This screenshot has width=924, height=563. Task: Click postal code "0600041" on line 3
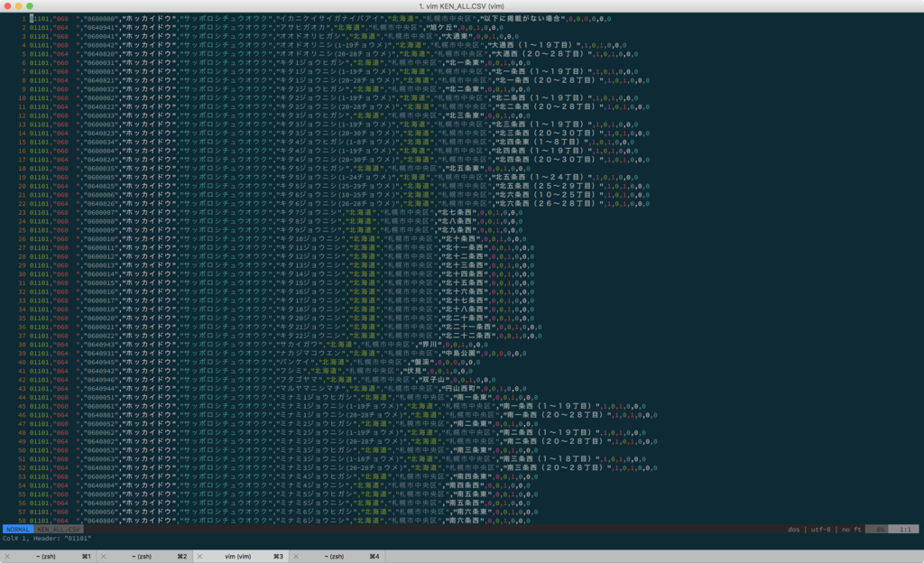(x=100, y=36)
